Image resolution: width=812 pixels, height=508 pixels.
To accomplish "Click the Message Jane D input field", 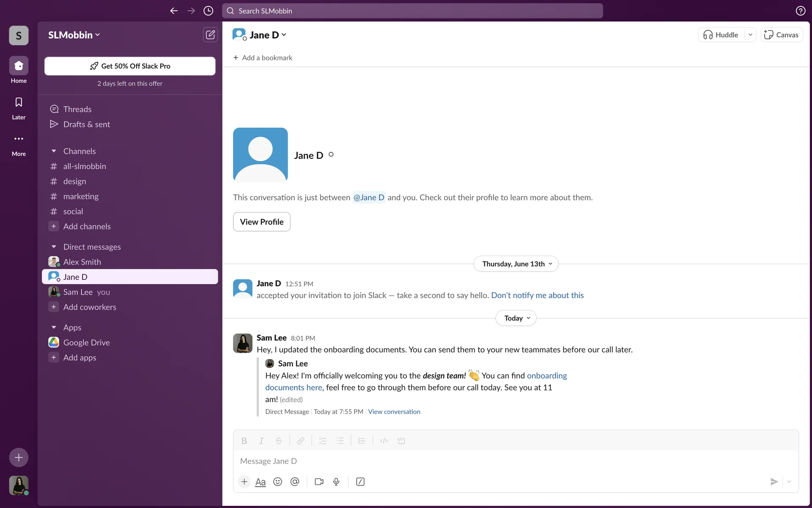I will pyautogui.click(x=507, y=461).
